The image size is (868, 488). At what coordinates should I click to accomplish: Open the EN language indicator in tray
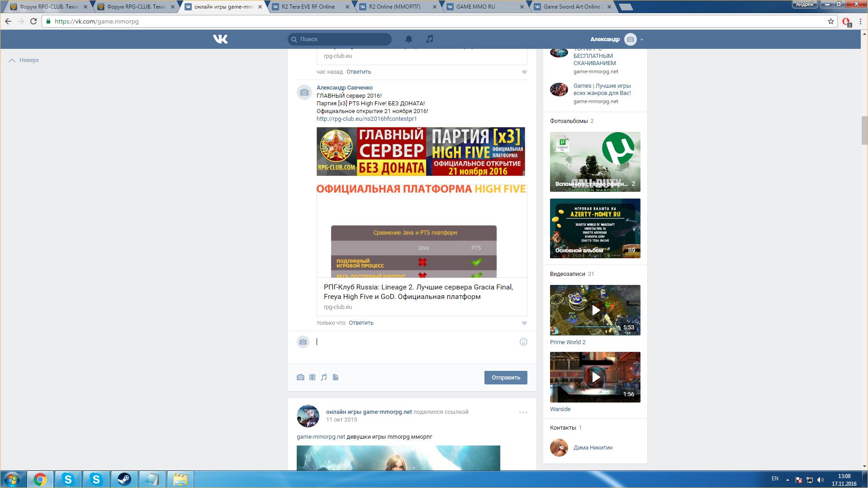(x=775, y=479)
